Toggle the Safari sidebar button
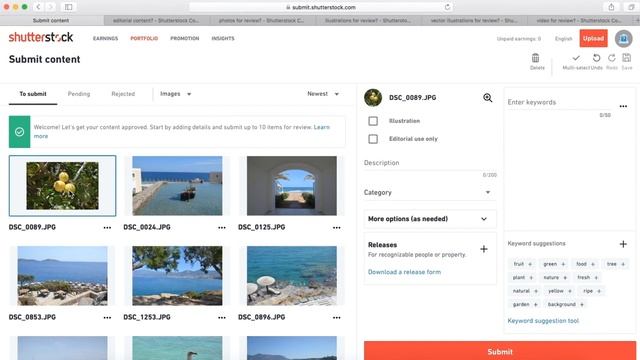This screenshot has height=360, width=640. pos(69,7)
